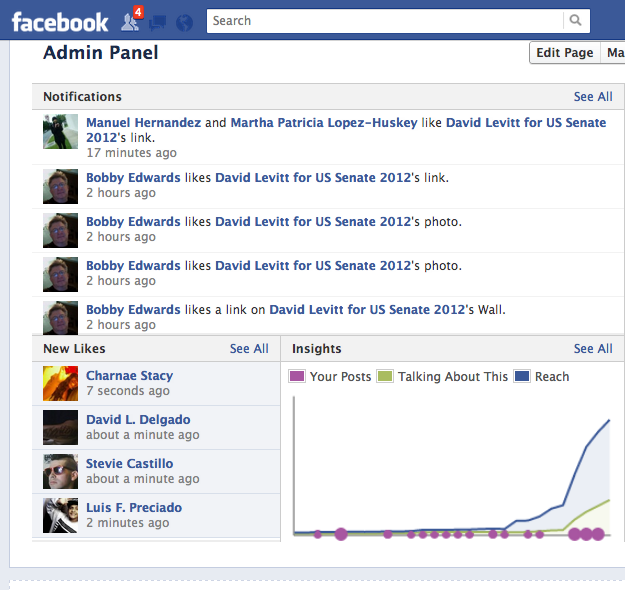The image size is (625, 590).
Task: Open the messages chat icon
Action: (157, 23)
